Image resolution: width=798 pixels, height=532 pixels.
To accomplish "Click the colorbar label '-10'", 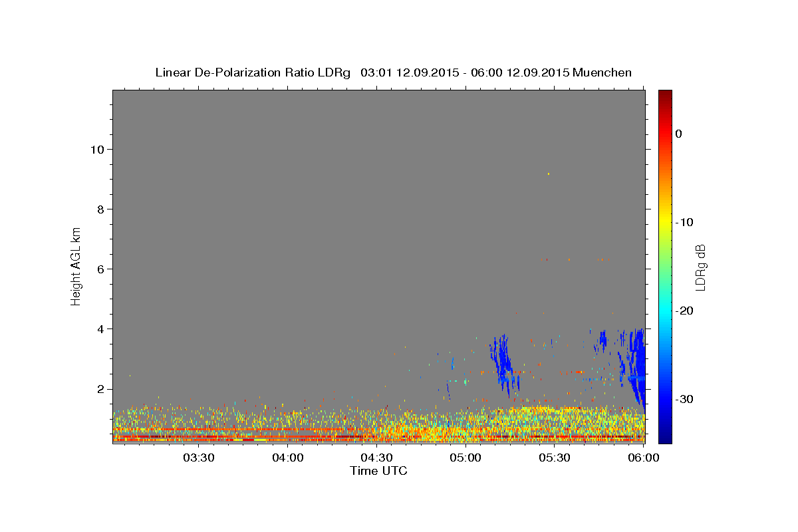I will (684, 222).
